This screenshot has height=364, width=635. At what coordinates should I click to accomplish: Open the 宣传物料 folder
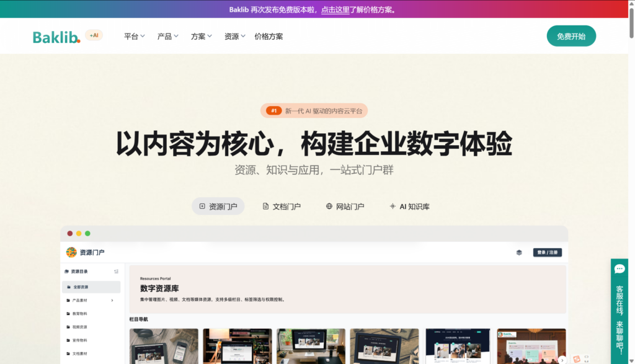tap(79, 340)
